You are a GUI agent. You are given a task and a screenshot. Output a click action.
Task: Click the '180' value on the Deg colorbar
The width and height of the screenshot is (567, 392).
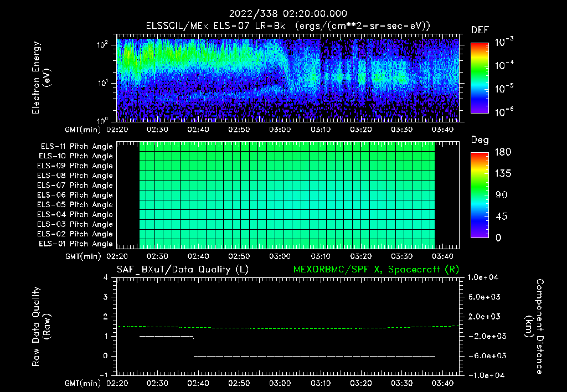pyautogui.click(x=503, y=152)
